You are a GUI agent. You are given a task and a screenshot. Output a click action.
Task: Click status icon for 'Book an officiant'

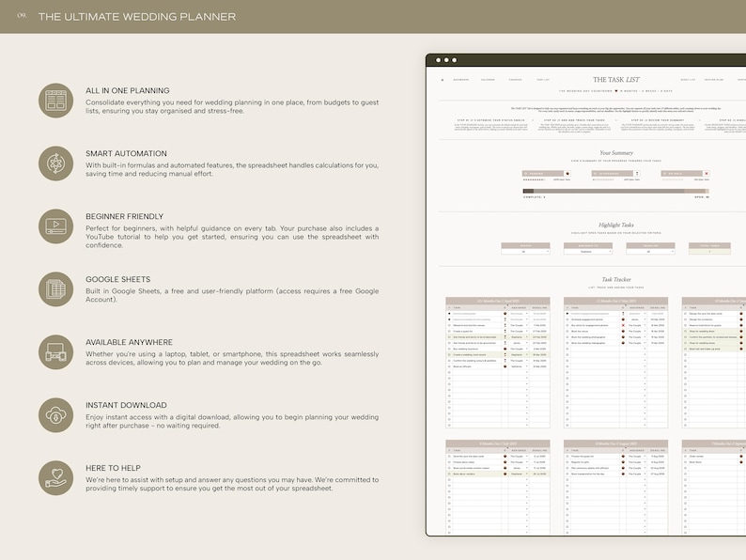[505, 366]
